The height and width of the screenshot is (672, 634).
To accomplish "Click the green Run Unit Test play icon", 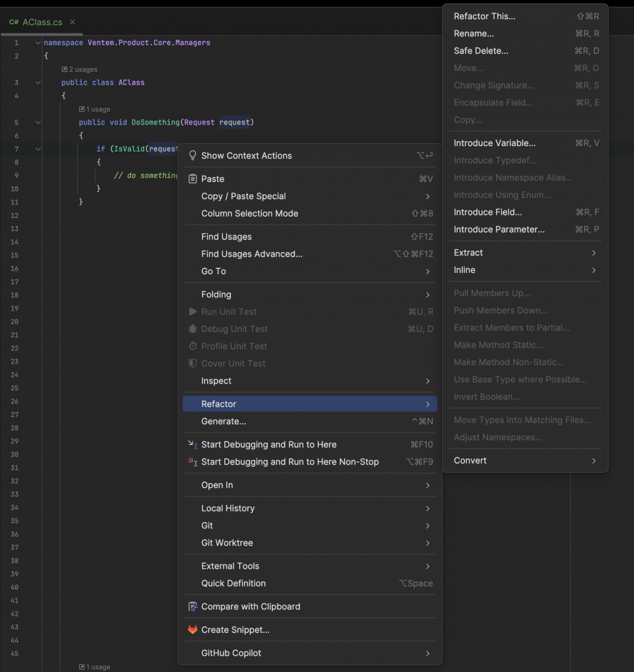I will pos(193,312).
